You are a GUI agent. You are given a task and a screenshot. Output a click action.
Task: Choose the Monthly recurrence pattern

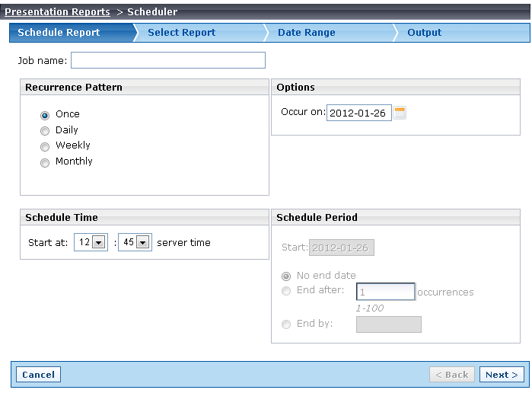click(45, 163)
